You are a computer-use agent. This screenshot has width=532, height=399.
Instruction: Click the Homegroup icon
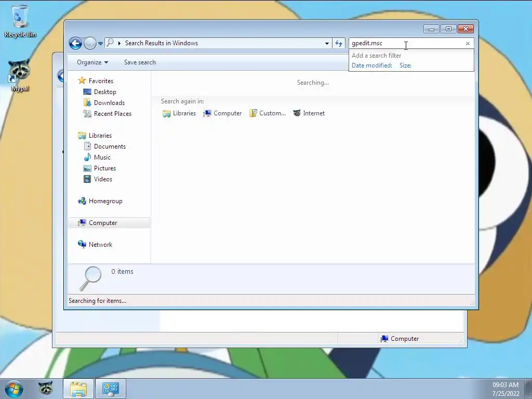pos(82,201)
